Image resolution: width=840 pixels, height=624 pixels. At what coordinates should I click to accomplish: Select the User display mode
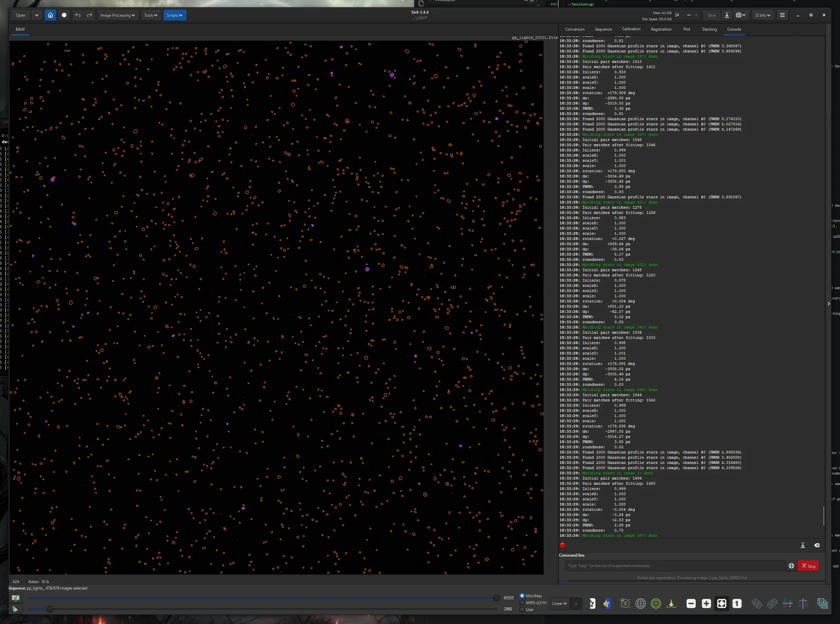tap(527, 609)
